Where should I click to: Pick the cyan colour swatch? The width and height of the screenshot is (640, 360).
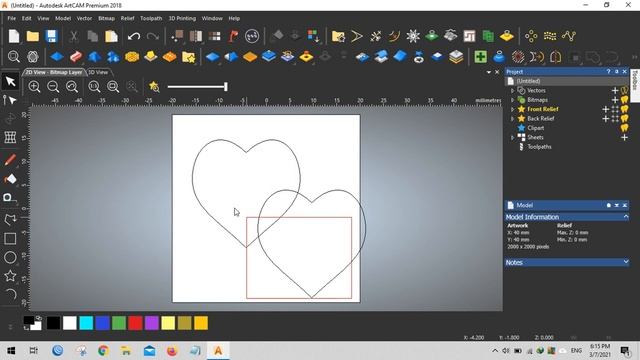point(86,323)
